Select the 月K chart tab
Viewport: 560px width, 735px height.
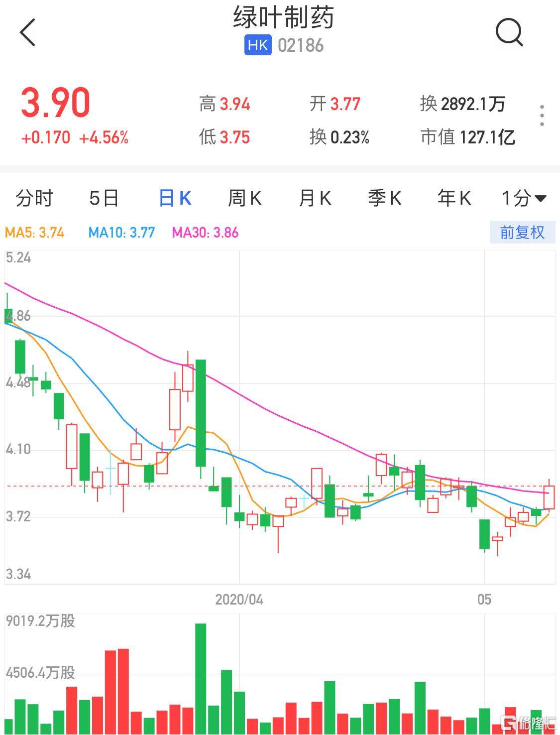point(315,198)
